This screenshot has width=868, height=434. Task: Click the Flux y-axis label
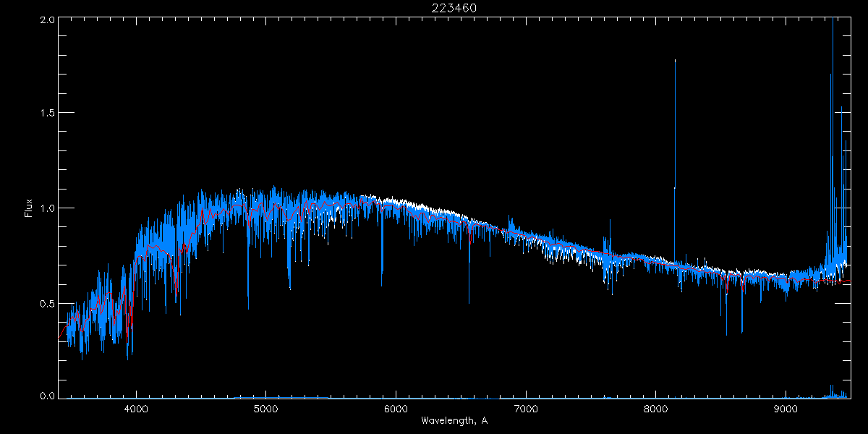point(29,208)
